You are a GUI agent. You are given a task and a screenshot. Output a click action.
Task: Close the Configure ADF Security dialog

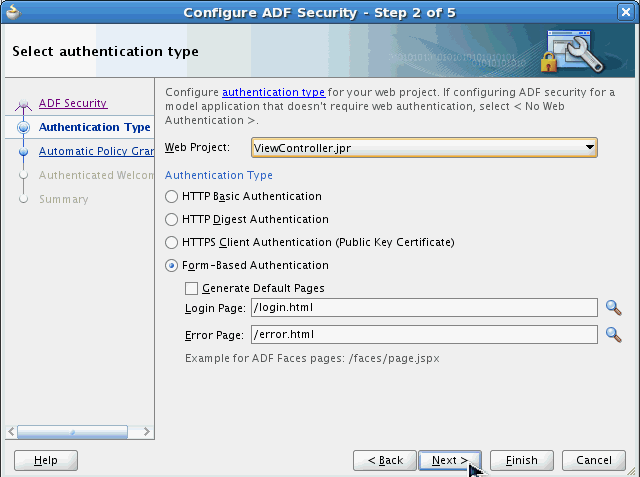pyautogui.click(x=626, y=12)
